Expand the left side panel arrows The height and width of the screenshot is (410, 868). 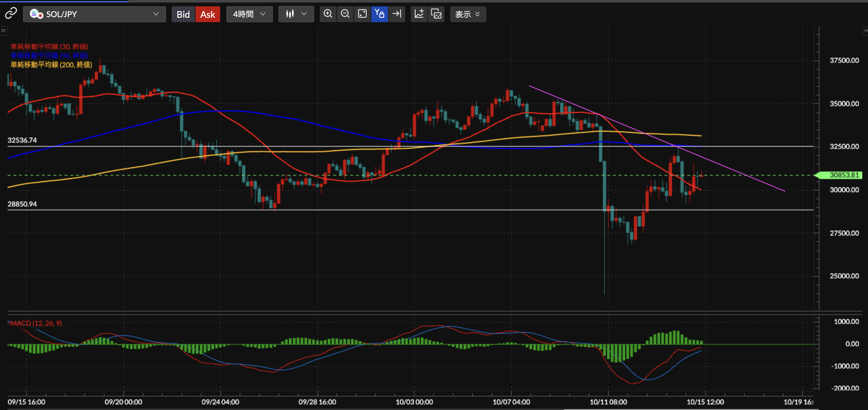pyautogui.click(x=3, y=31)
